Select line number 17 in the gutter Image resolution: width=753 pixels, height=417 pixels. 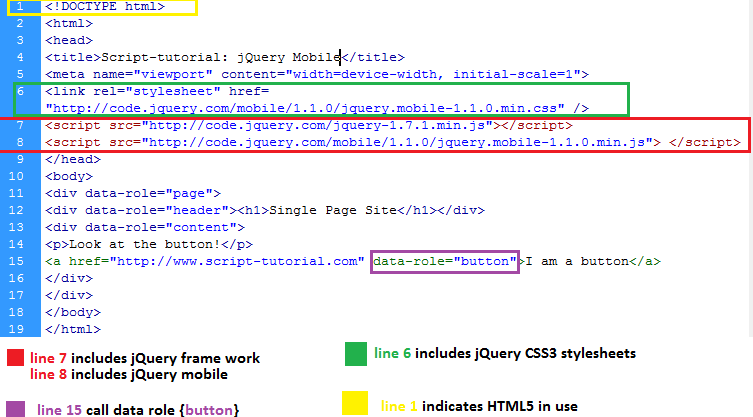coord(16,295)
